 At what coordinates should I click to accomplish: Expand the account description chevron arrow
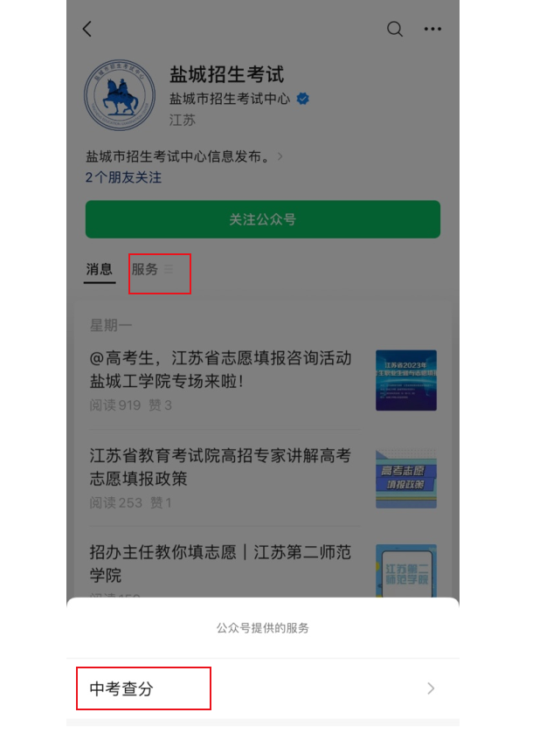tap(280, 156)
